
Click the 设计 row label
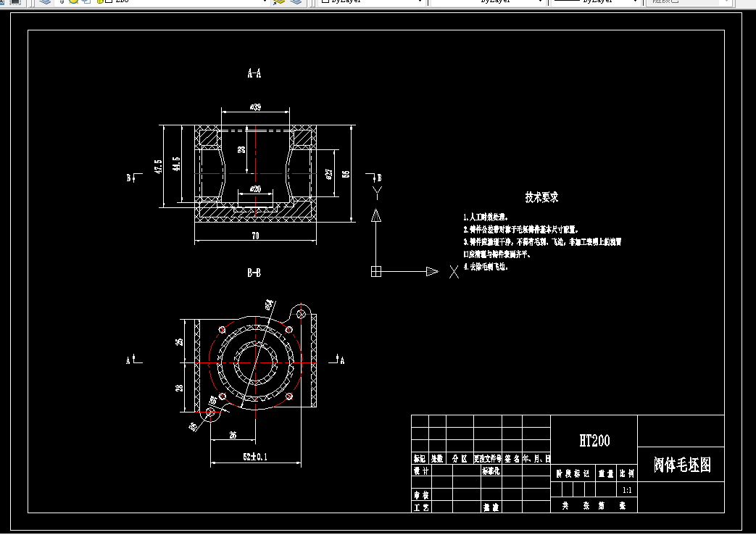421,470
